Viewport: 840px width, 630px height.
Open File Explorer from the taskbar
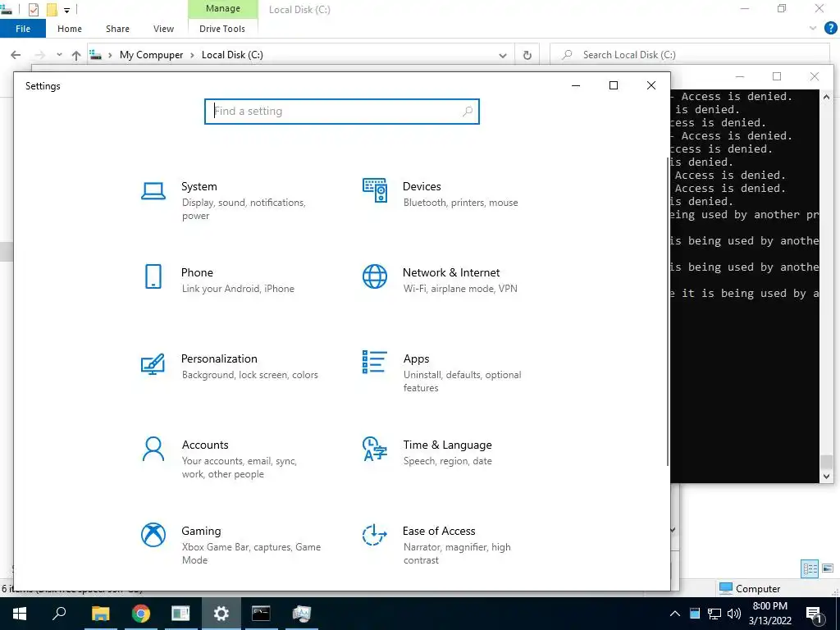click(x=100, y=614)
